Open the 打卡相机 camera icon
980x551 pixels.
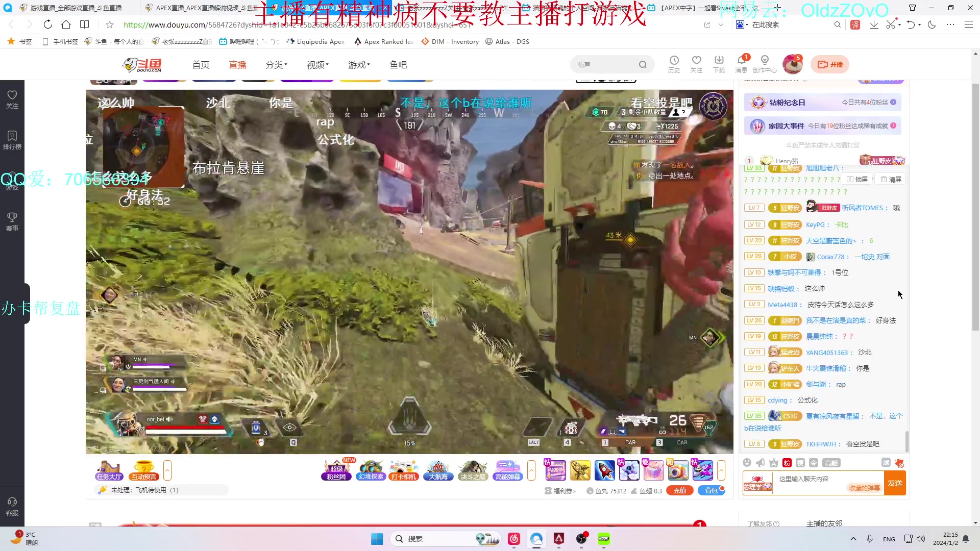click(x=404, y=470)
